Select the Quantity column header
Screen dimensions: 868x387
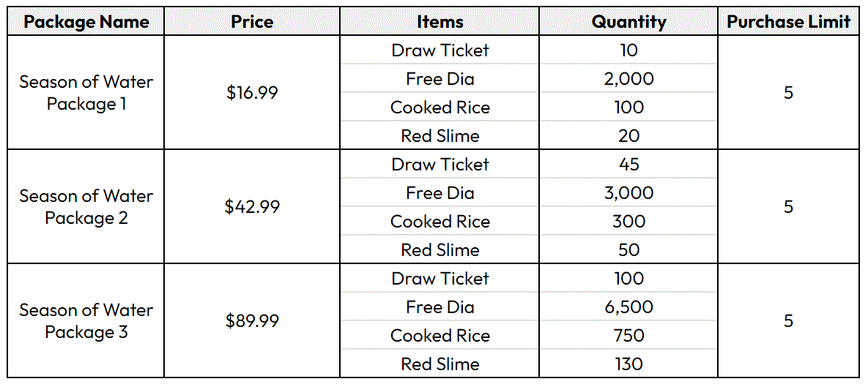click(628, 21)
